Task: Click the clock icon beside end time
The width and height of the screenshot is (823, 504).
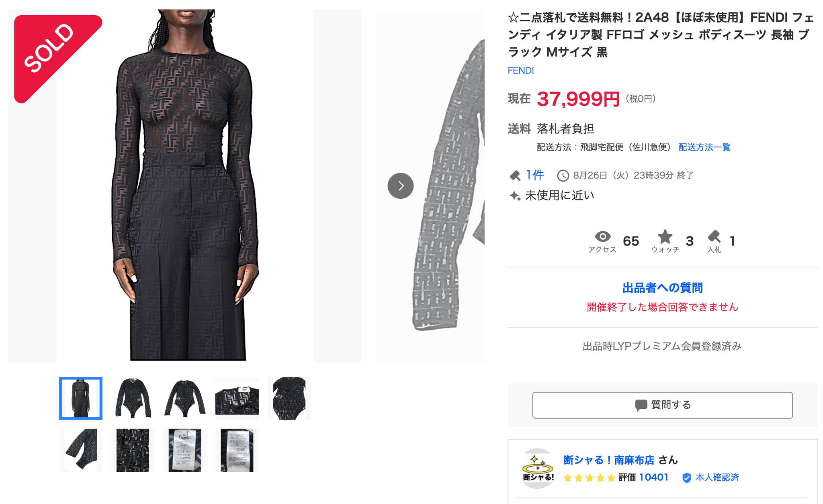Action: click(x=563, y=175)
